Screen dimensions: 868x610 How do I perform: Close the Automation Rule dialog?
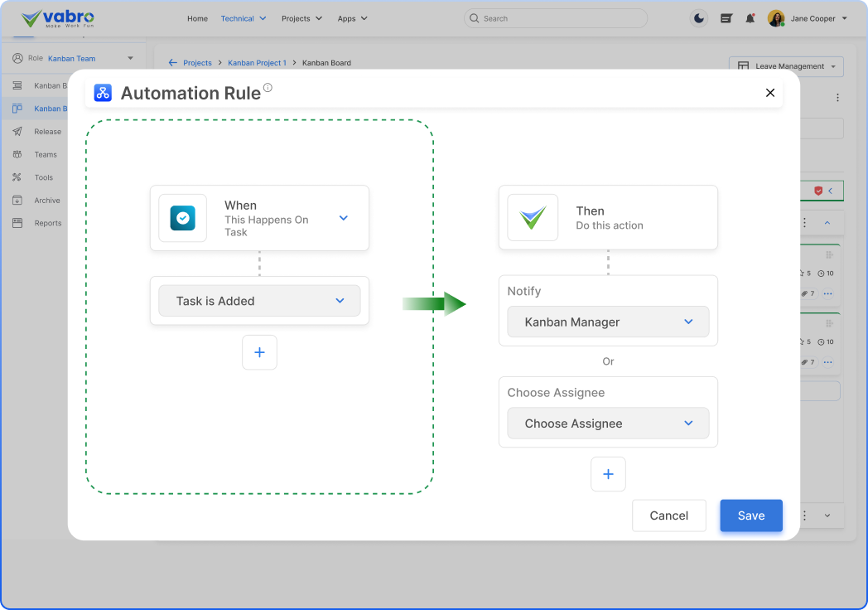coord(770,93)
